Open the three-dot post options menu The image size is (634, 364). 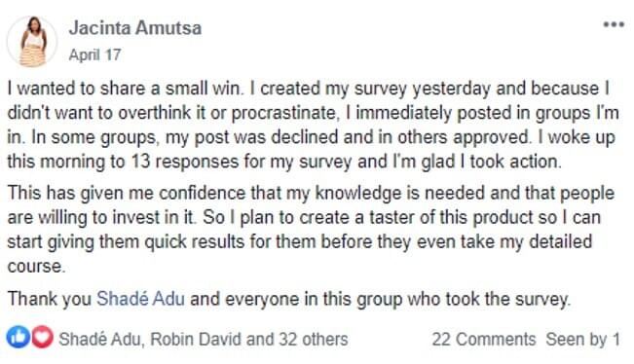(x=614, y=24)
